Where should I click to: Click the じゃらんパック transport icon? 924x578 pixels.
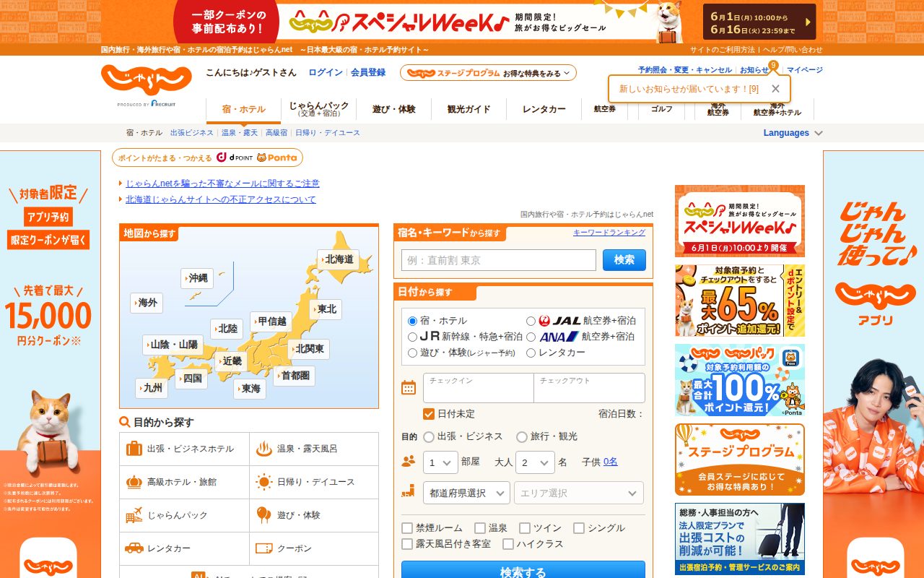(x=134, y=515)
